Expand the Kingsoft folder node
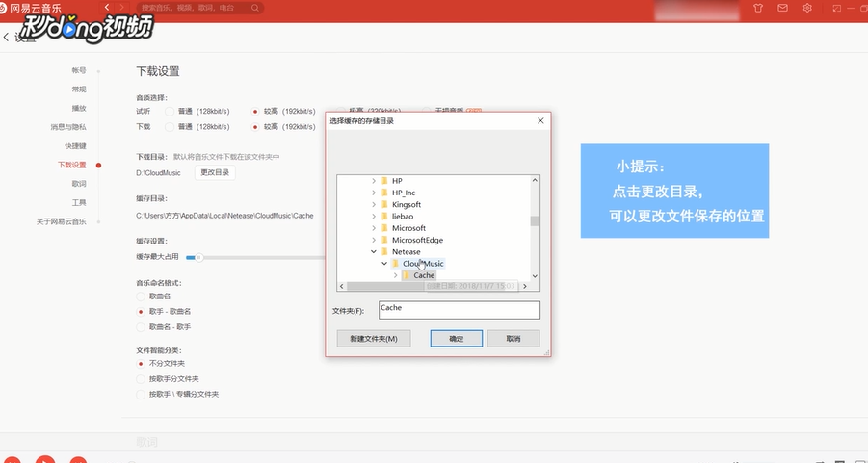This screenshot has height=463, width=868. tap(374, 205)
